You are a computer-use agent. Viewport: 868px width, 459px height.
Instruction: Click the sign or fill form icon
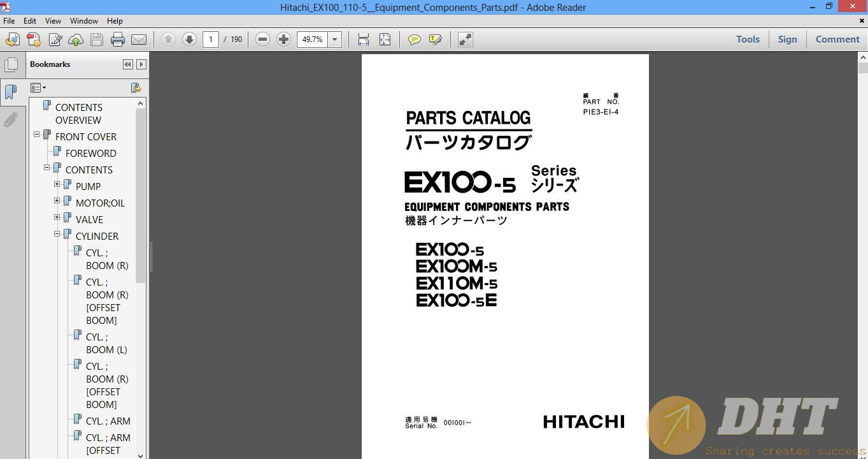point(55,40)
